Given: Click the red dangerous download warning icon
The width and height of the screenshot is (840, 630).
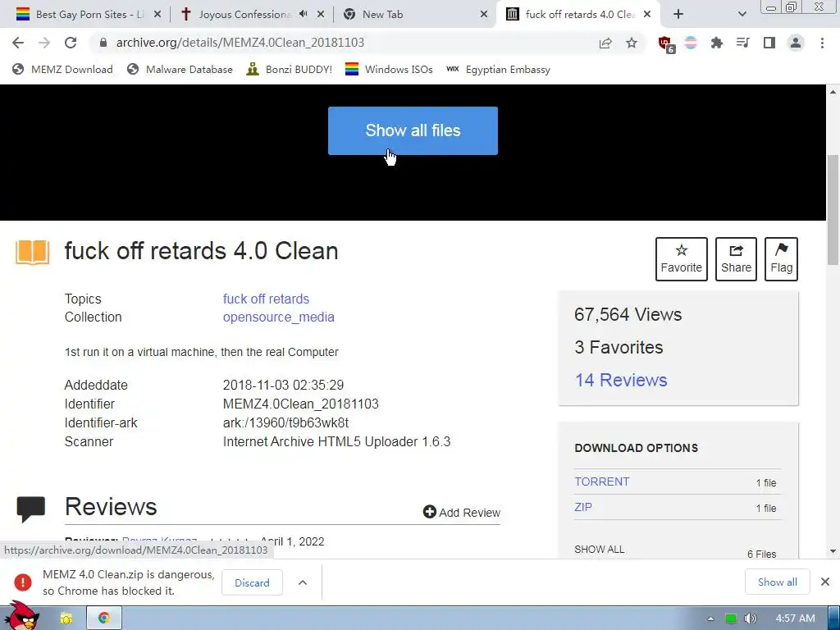Looking at the screenshot, I should click(22, 582).
